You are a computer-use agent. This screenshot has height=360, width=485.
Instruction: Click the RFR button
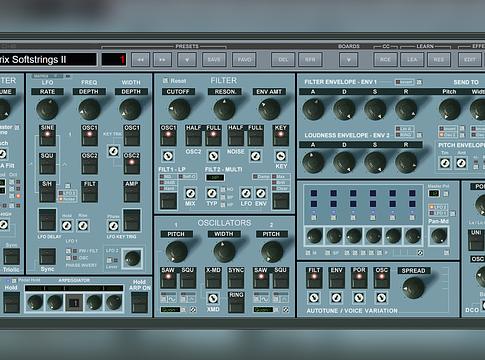click(310, 60)
